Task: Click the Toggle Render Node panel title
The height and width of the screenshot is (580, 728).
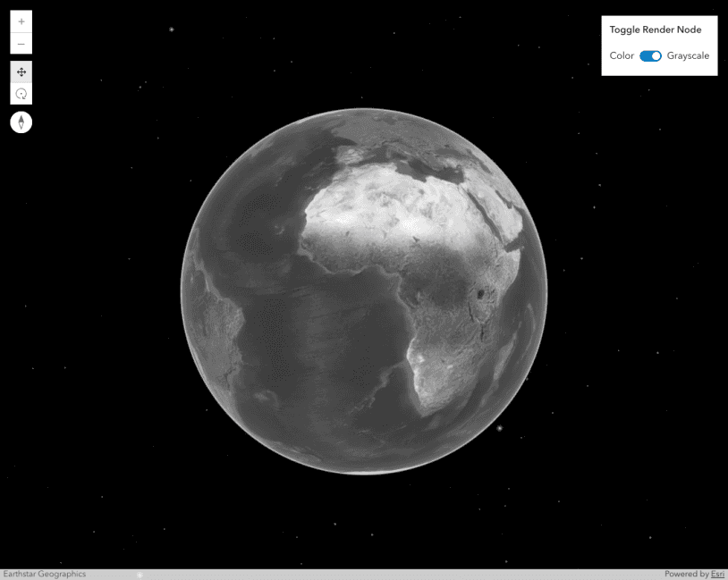Action: [656, 29]
